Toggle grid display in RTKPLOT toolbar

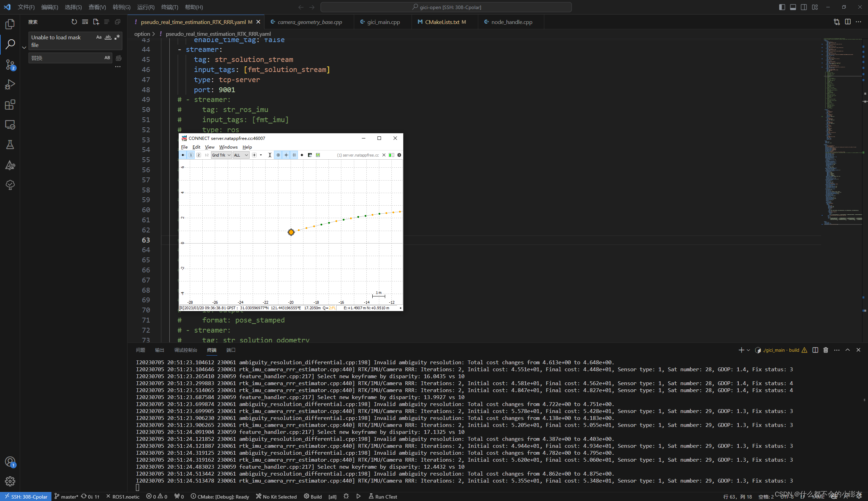pos(294,155)
